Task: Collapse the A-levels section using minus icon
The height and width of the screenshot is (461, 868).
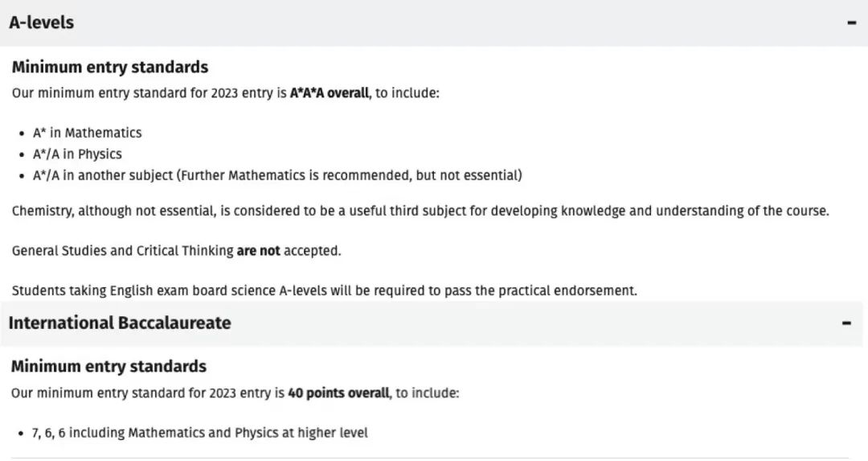Action: point(851,23)
